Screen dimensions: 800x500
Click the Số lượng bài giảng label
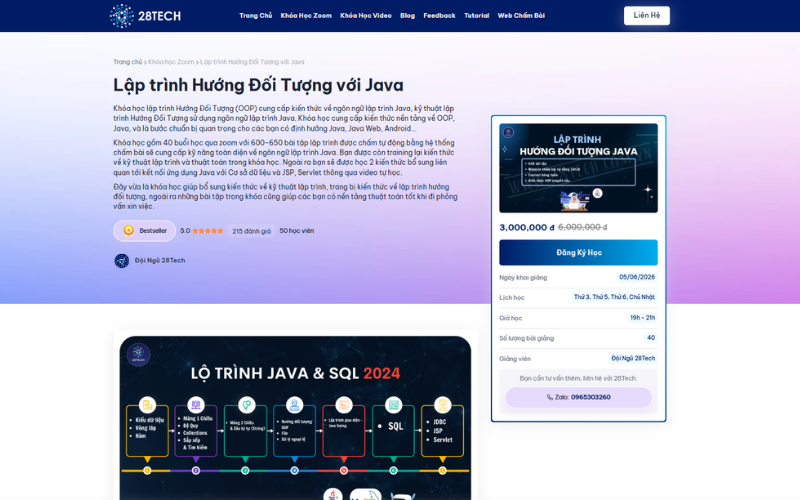coord(527,338)
